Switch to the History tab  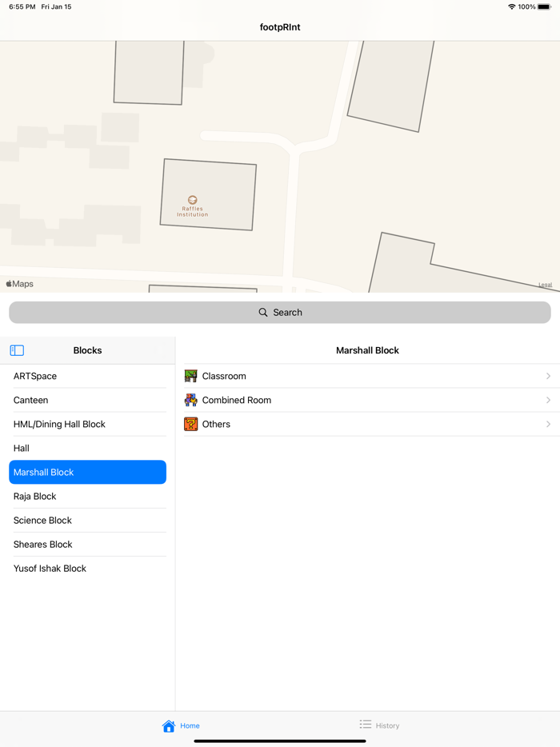(380, 725)
